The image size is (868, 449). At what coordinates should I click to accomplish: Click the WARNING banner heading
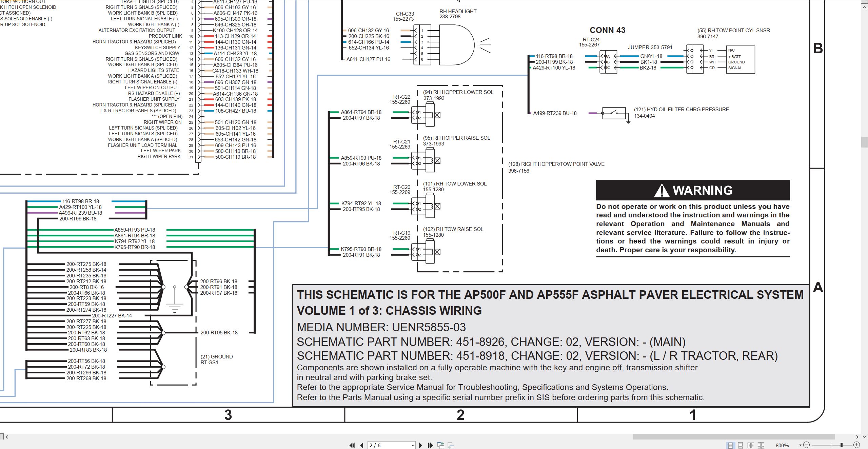pos(693,190)
